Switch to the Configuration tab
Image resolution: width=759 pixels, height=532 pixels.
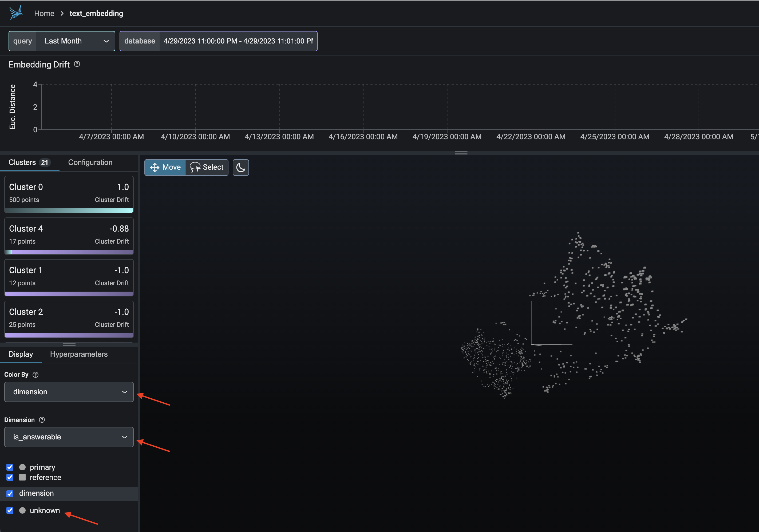[90, 162]
